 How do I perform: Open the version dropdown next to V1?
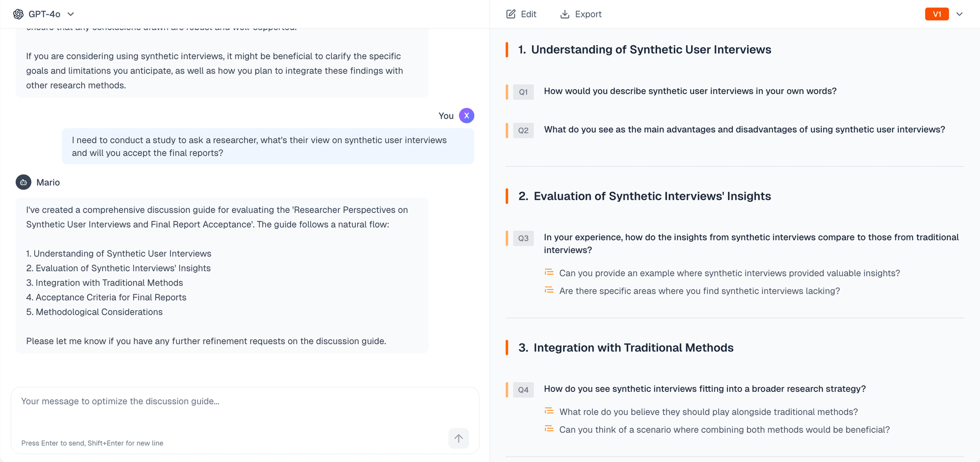960,14
